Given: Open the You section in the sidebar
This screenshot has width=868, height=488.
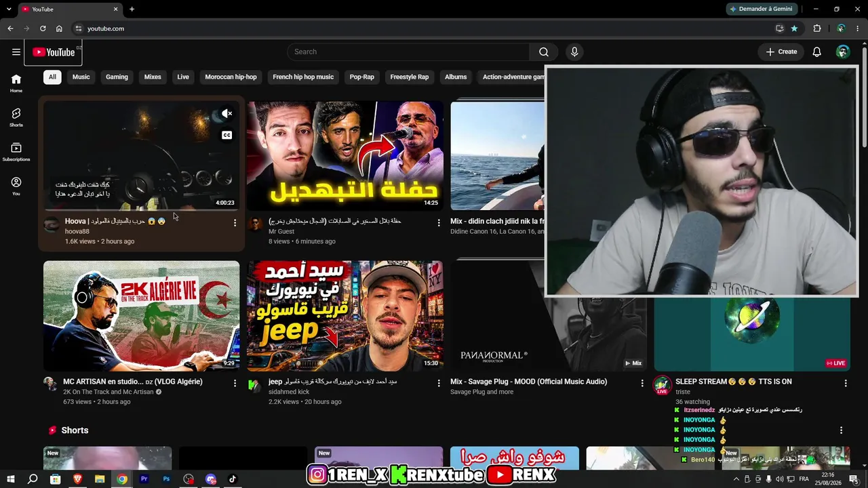Looking at the screenshot, I should pos(16,186).
